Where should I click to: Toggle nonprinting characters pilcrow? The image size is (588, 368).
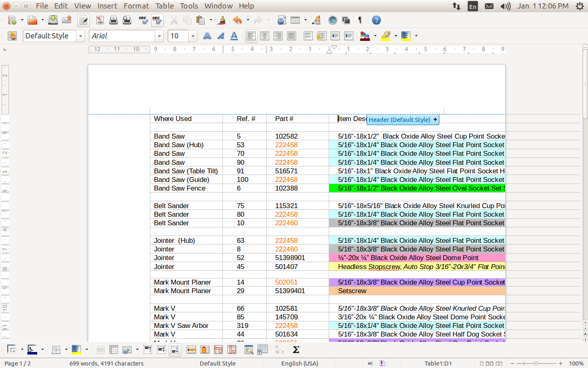click(x=360, y=20)
